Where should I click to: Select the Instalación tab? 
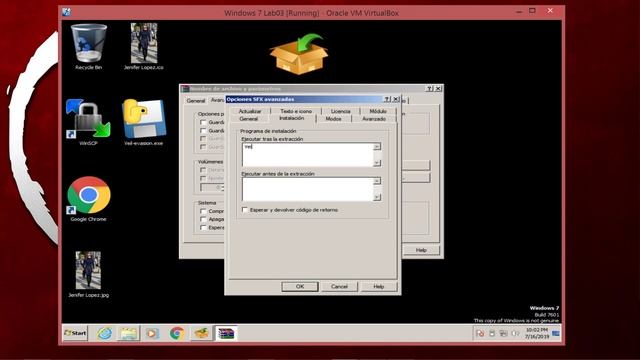(292, 118)
